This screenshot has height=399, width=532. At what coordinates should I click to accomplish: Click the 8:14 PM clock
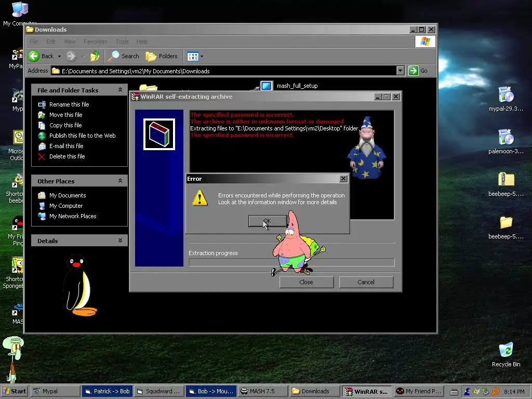pyautogui.click(x=514, y=392)
